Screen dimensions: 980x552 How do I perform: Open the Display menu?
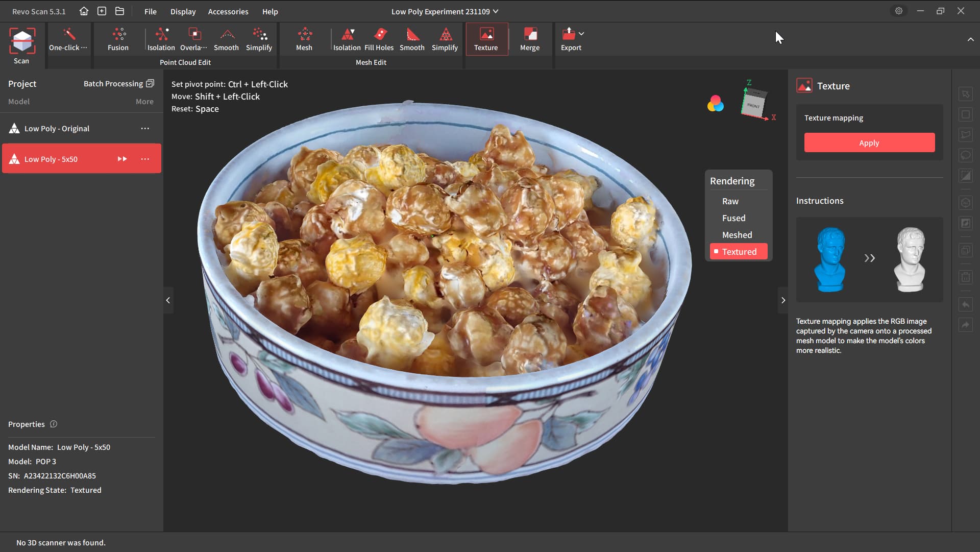coord(183,11)
